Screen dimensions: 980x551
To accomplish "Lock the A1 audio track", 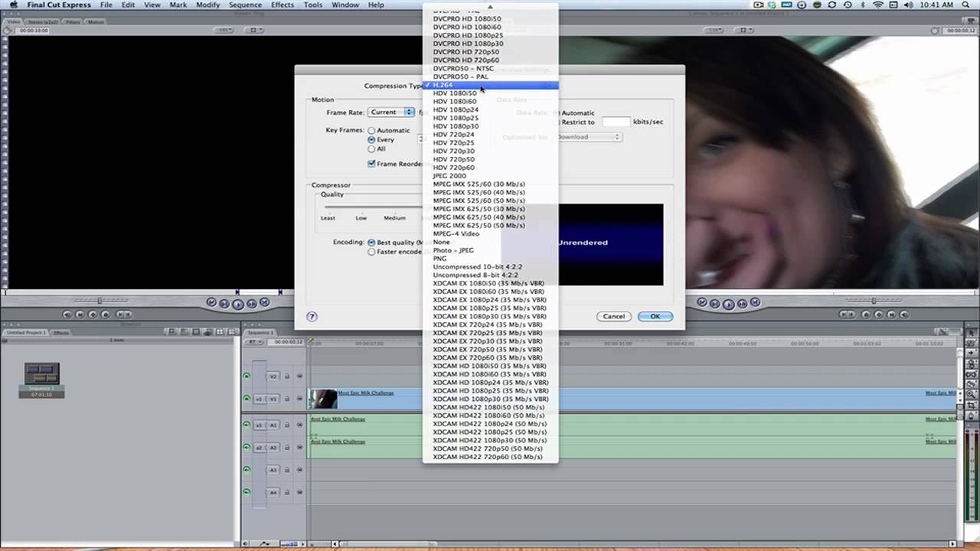I will pyautogui.click(x=288, y=425).
